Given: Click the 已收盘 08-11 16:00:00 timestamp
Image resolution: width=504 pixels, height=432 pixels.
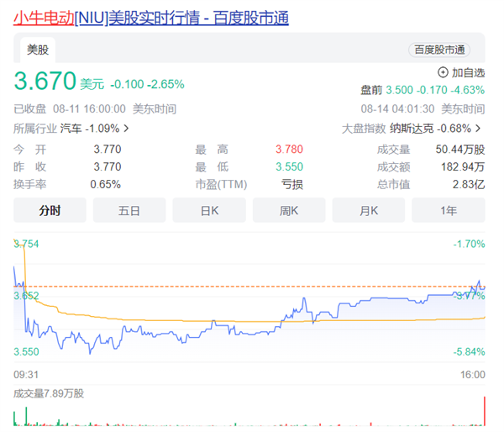Looking at the screenshot, I should (95, 108).
